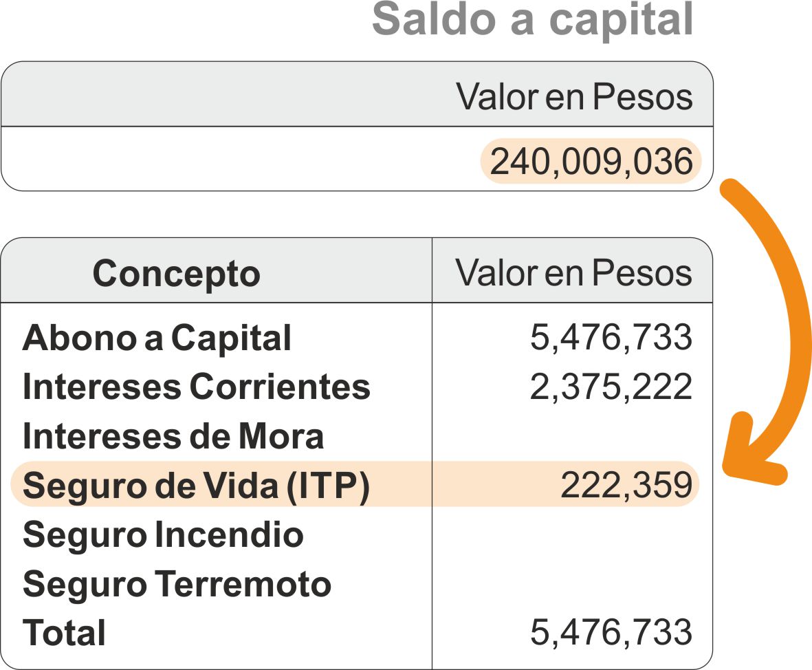Select the Abono a Capital row label
The image size is (812, 670).
tap(157, 338)
